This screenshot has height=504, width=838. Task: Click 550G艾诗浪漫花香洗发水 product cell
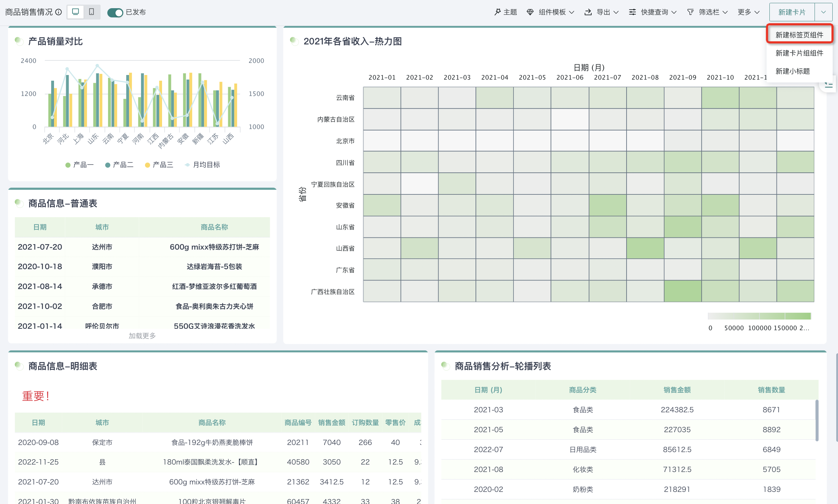[214, 326]
